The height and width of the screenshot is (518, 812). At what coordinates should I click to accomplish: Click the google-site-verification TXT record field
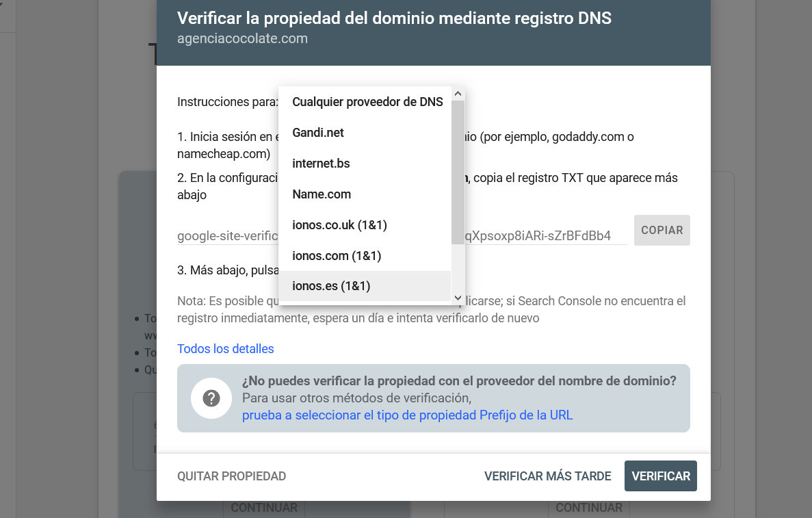[402, 235]
